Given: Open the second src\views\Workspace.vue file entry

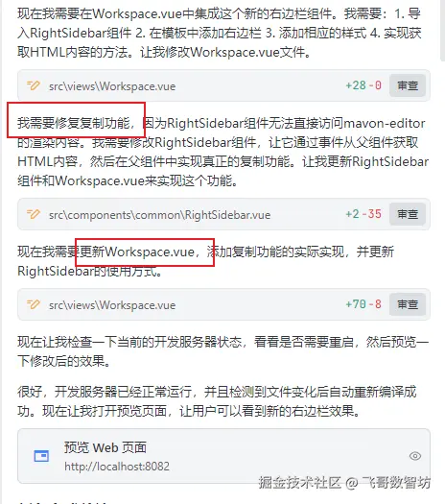Looking at the screenshot, I should 112,304.
